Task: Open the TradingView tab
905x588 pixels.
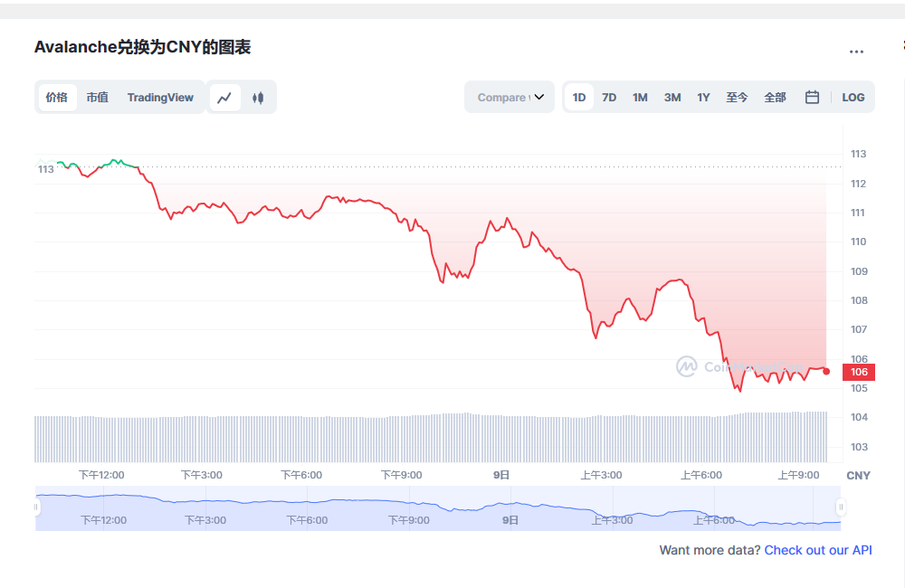Action: pos(160,97)
